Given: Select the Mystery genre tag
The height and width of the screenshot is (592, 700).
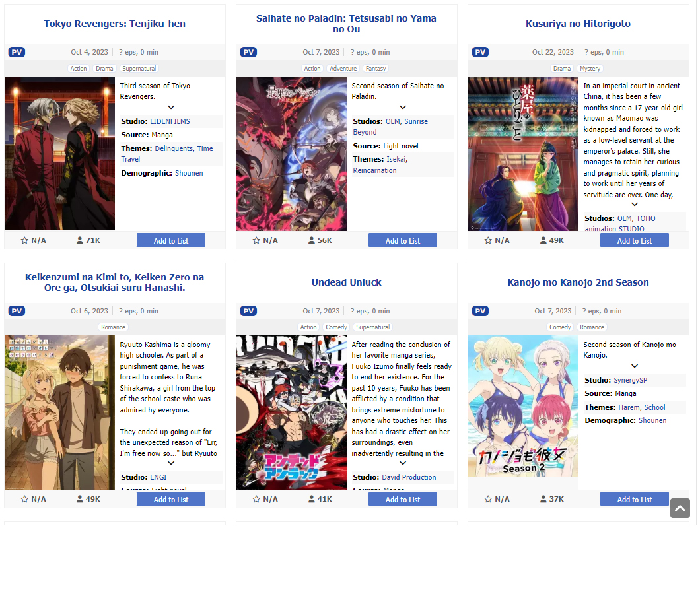Looking at the screenshot, I should (x=590, y=69).
